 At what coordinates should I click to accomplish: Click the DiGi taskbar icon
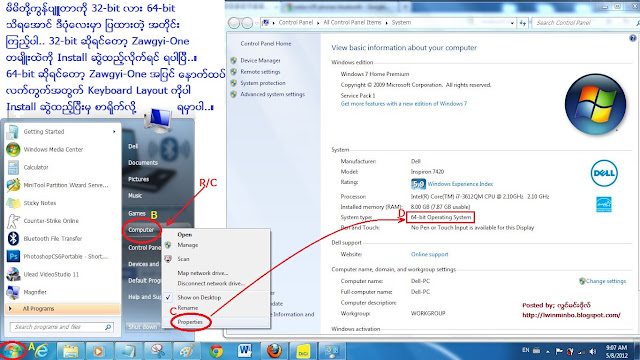point(303,351)
